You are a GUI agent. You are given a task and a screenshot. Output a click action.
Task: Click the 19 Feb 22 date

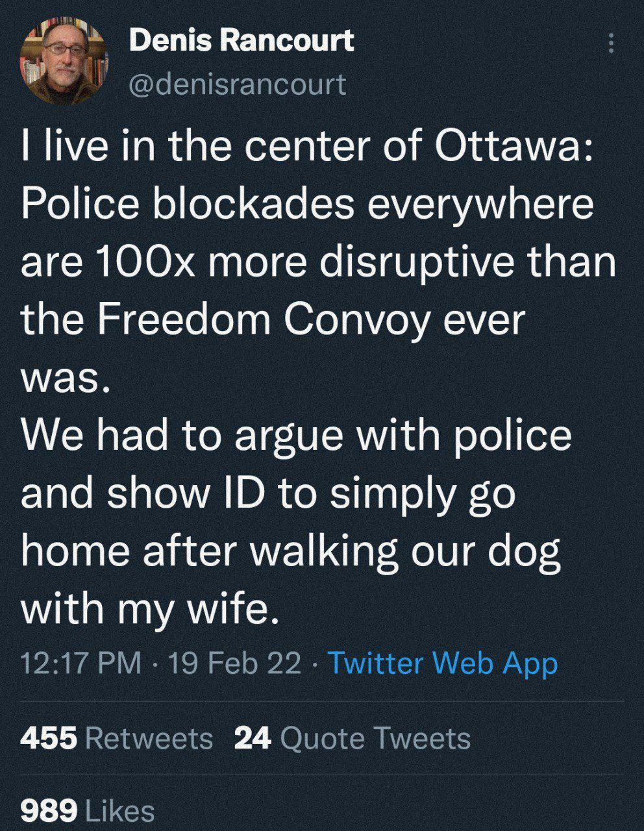point(234,664)
